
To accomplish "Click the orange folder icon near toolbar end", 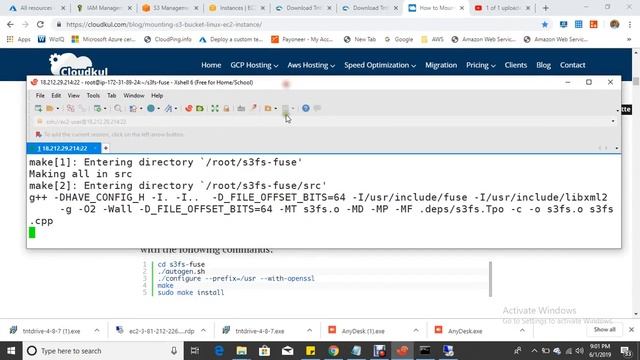I will pyautogui.click(x=268, y=108).
